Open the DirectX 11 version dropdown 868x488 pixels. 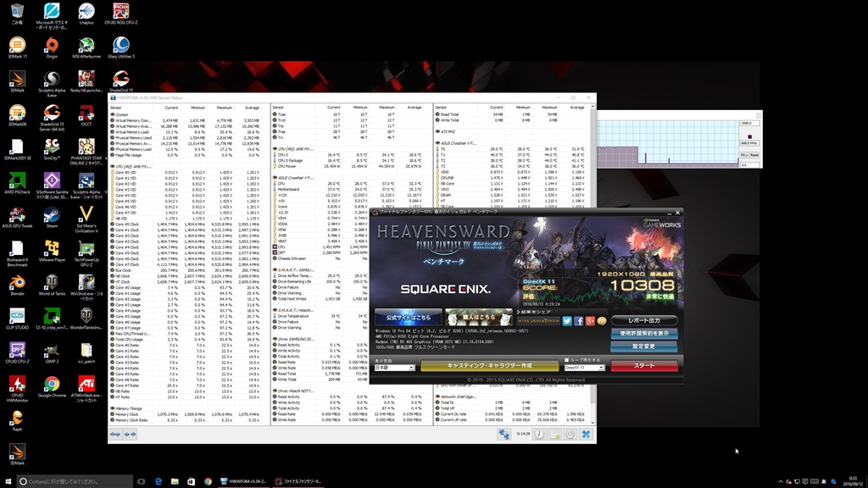(584, 368)
